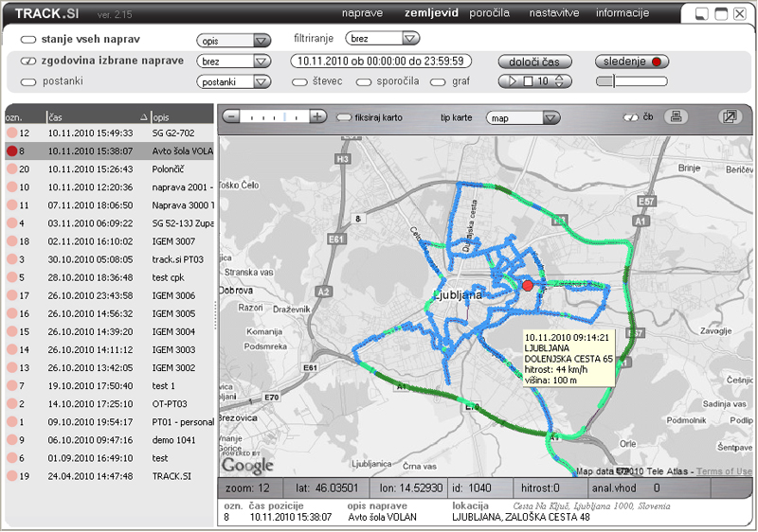Click zoom: 12 status field
This screenshot has height=532, width=758.
click(x=247, y=488)
